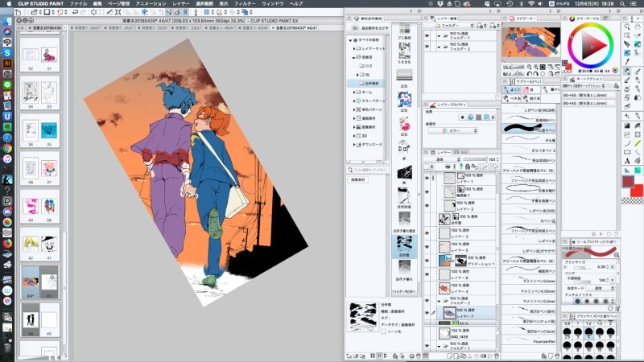Select the Hand move-view tool
Image resolution: width=644 pixels, height=362 pixels.
638,27
